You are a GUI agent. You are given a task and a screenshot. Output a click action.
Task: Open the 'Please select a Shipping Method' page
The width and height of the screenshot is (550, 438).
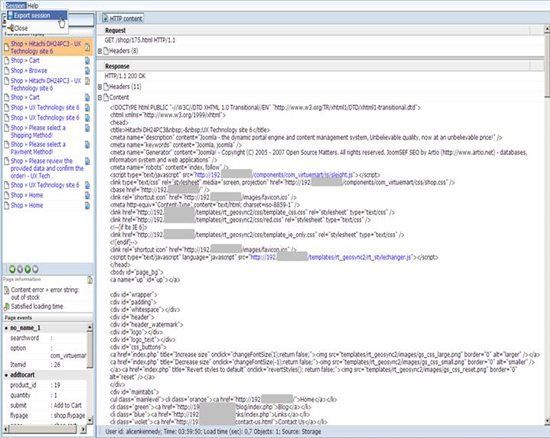38,132
